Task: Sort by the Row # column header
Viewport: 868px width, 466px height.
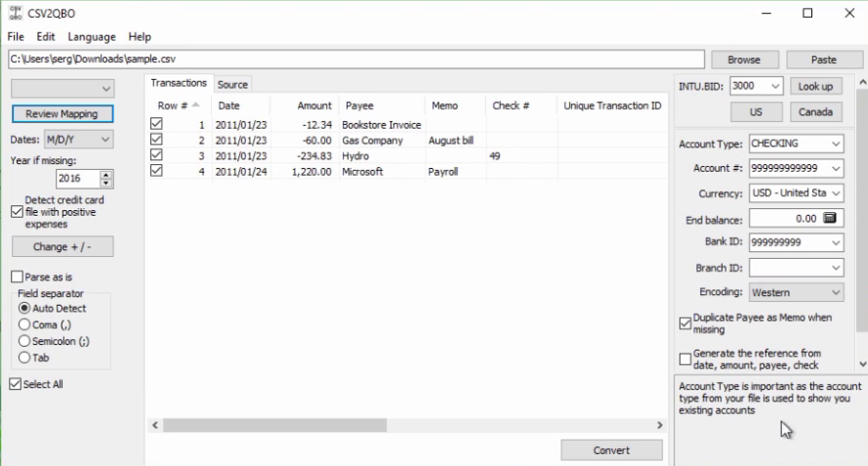Action: (x=179, y=106)
